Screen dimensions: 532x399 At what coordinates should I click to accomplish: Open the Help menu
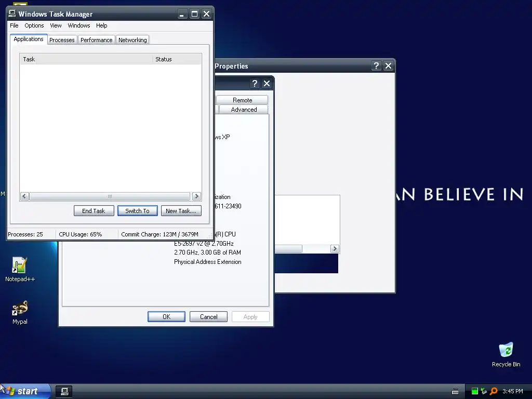pos(101,25)
